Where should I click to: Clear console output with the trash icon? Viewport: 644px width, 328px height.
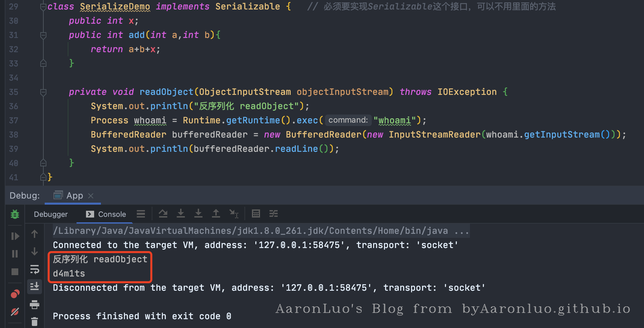coord(35,321)
